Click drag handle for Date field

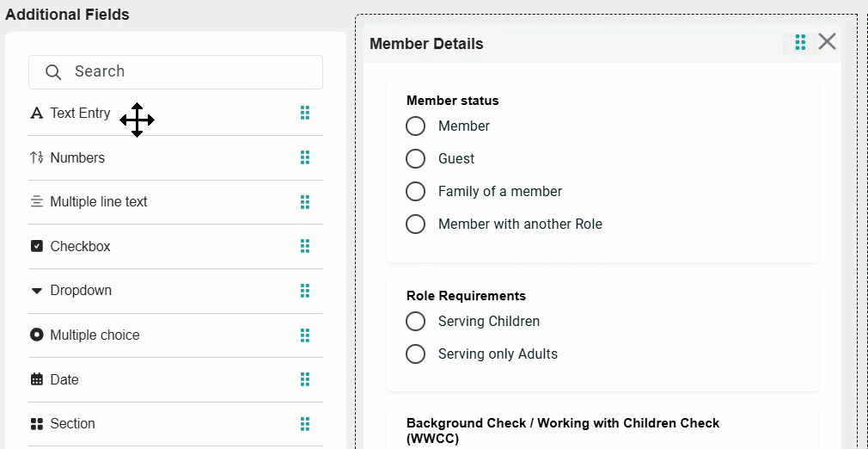304,379
